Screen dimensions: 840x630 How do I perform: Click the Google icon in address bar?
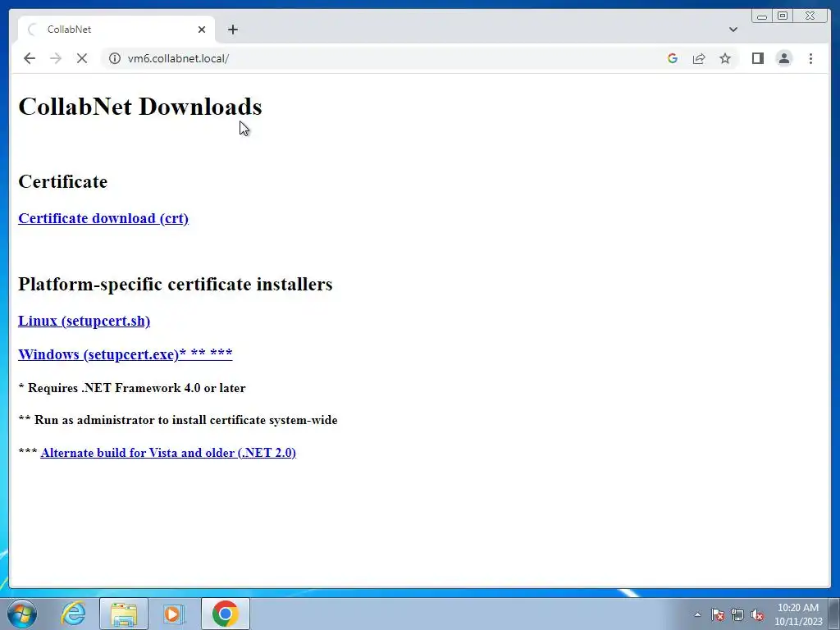(x=673, y=58)
